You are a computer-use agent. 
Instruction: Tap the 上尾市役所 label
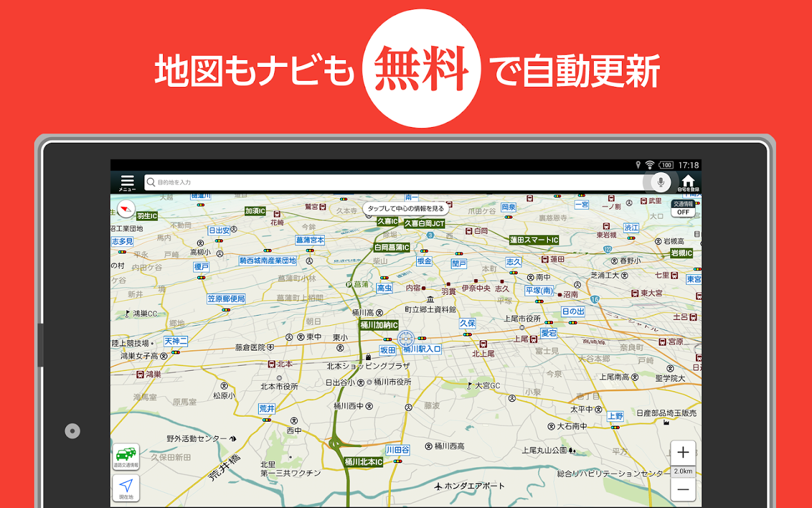(x=522, y=319)
